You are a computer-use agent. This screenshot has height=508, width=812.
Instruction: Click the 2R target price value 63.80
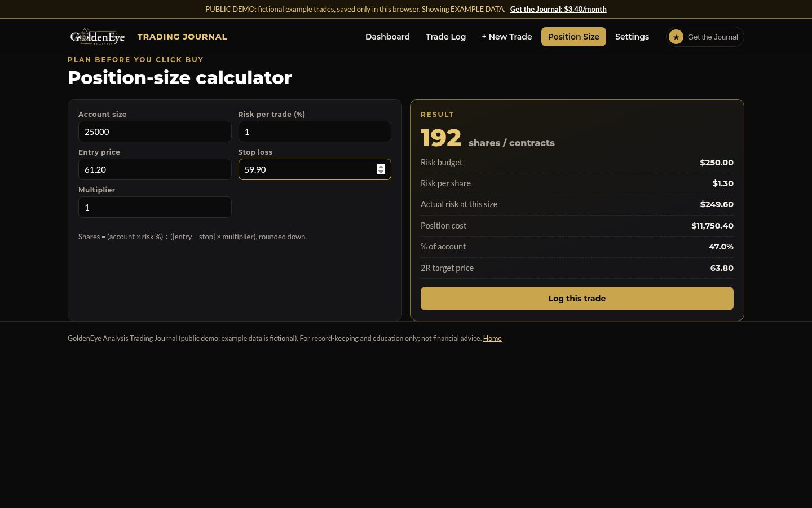pos(722,268)
